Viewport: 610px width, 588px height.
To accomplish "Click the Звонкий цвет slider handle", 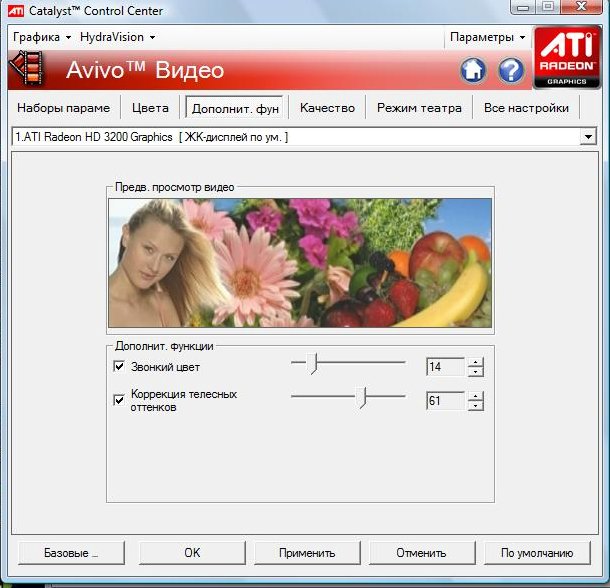I will point(314,364).
